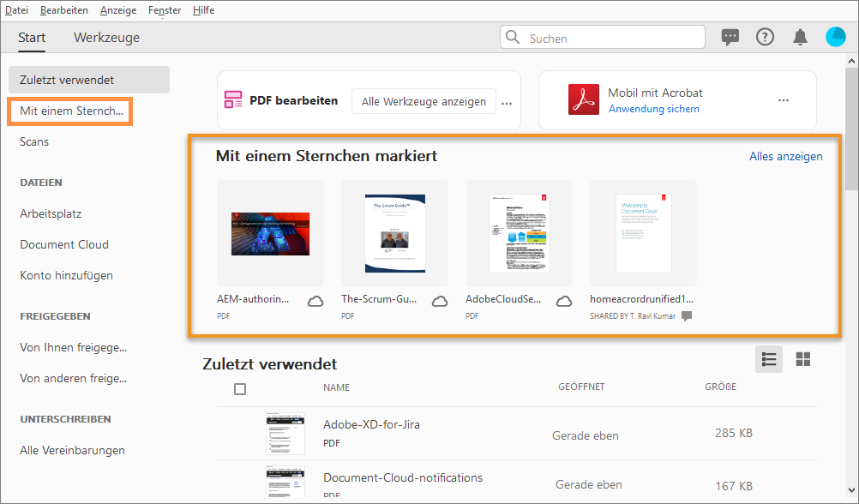
Task: Open Scans in sidebar
Action: coord(34,142)
